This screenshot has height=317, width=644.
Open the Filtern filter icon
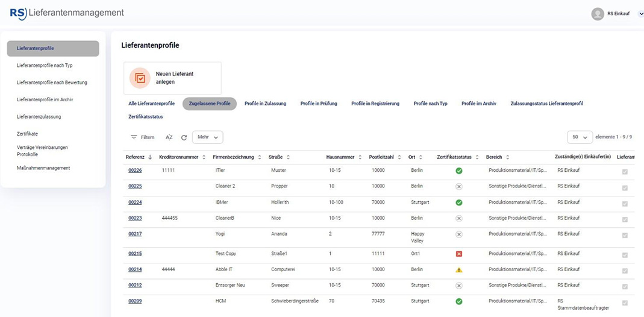[x=134, y=137]
